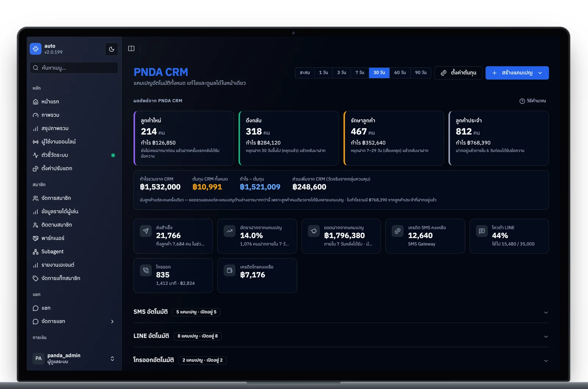Open หน้าแรก from the sidebar
Viewport: 588px width, 389px height.
[74, 101]
